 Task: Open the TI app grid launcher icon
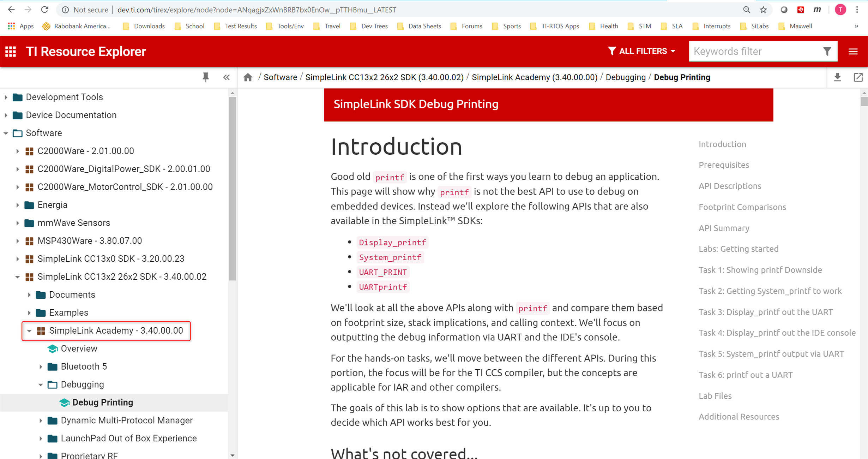tap(11, 52)
